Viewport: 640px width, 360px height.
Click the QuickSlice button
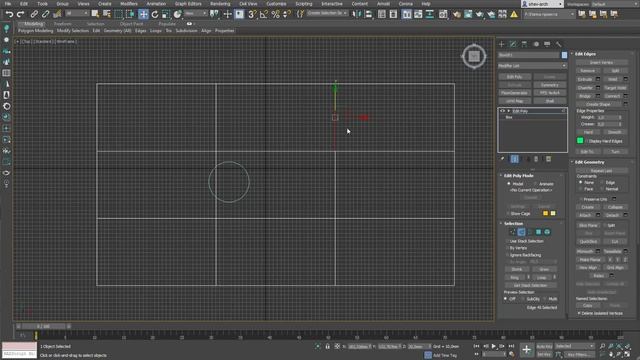point(588,242)
